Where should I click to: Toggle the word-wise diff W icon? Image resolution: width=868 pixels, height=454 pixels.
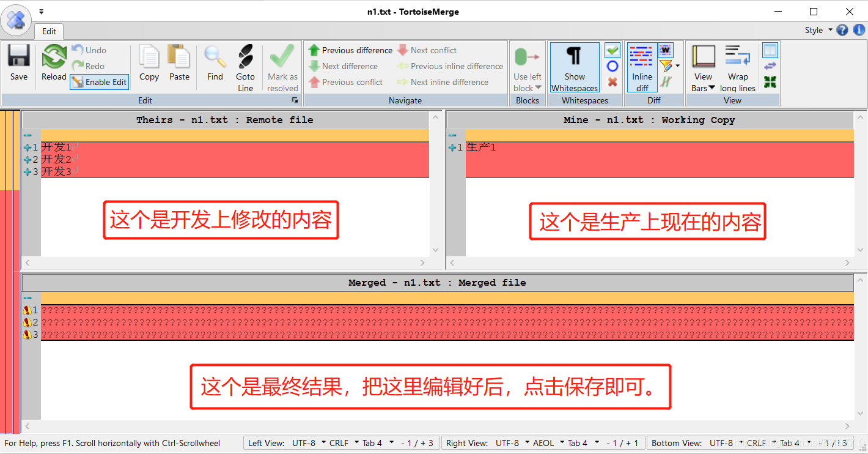[666, 50]
